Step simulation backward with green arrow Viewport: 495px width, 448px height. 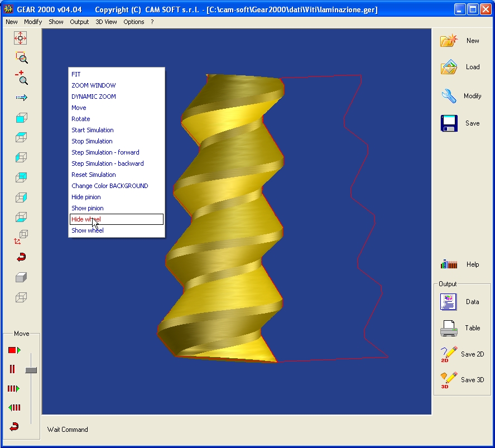coord(14,408)
